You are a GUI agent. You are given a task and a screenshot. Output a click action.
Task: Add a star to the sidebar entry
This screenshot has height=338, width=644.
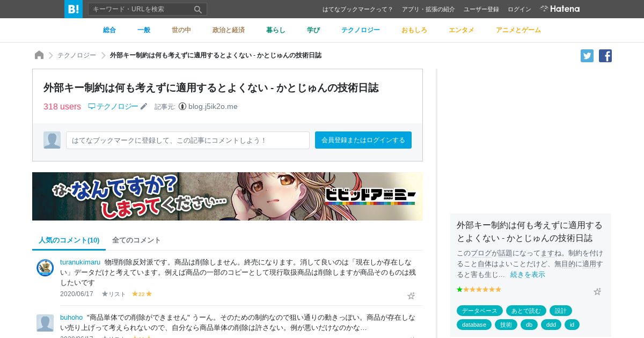click(x=597, y=291)
